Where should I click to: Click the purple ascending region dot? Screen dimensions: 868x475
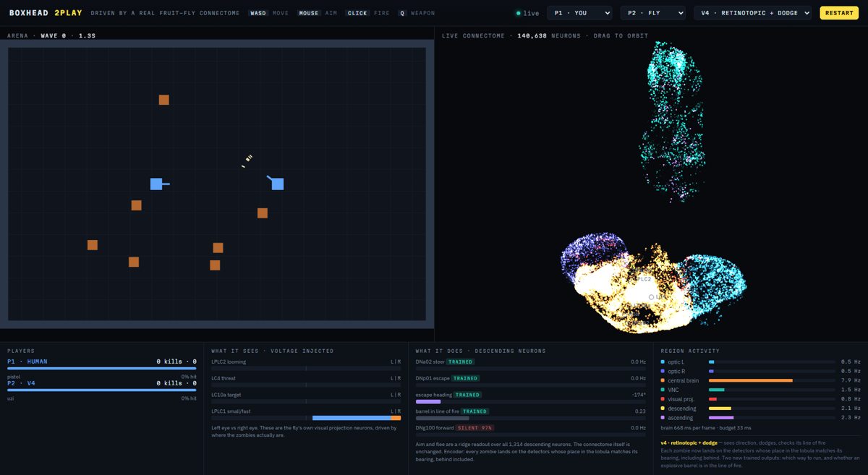point(663,418)
